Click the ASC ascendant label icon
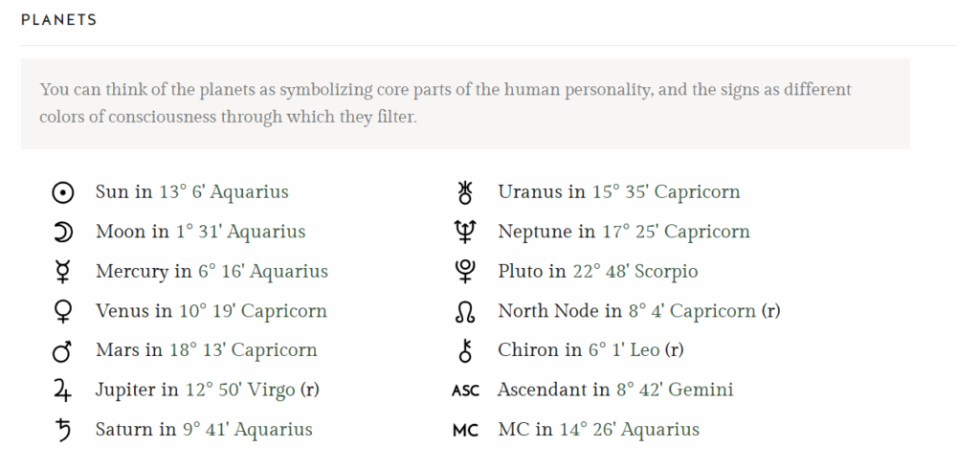Viewport: 980px width, 469px height. 465,391
